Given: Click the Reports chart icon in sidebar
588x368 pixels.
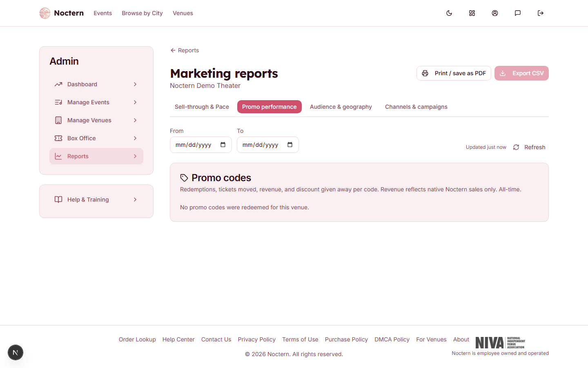Looking at the screenshot, I should coord(58,156).
